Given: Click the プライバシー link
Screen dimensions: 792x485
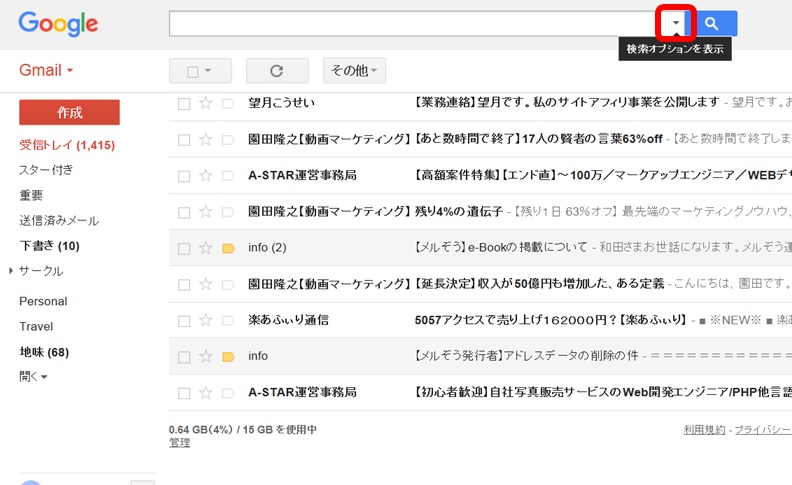Looking at the screenshot, I should pos(763,430).
